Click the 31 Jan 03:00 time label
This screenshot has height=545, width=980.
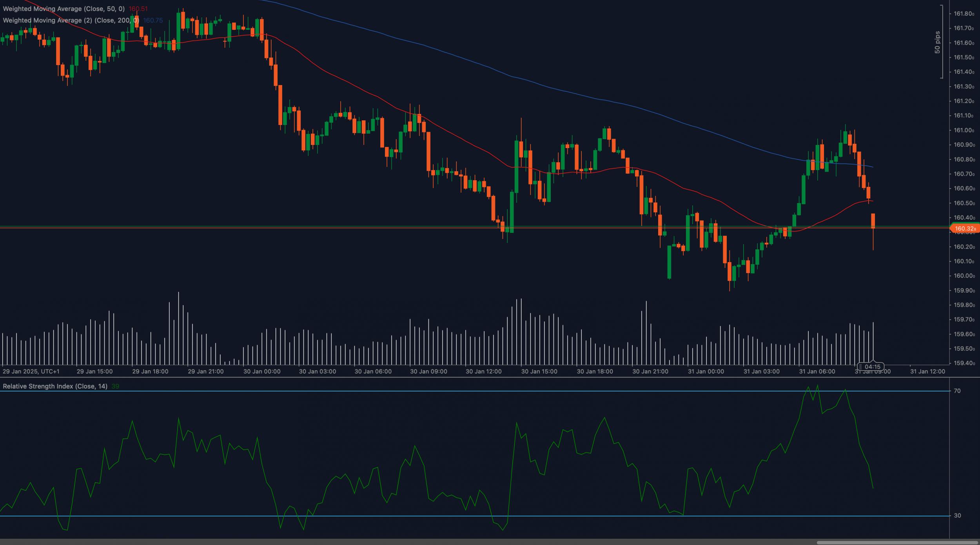(761, 371)
